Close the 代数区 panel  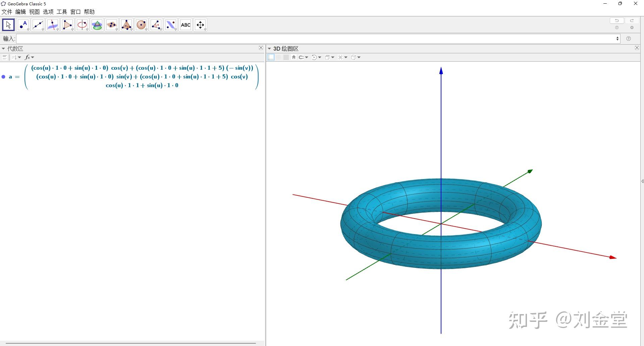click(261, 48)
